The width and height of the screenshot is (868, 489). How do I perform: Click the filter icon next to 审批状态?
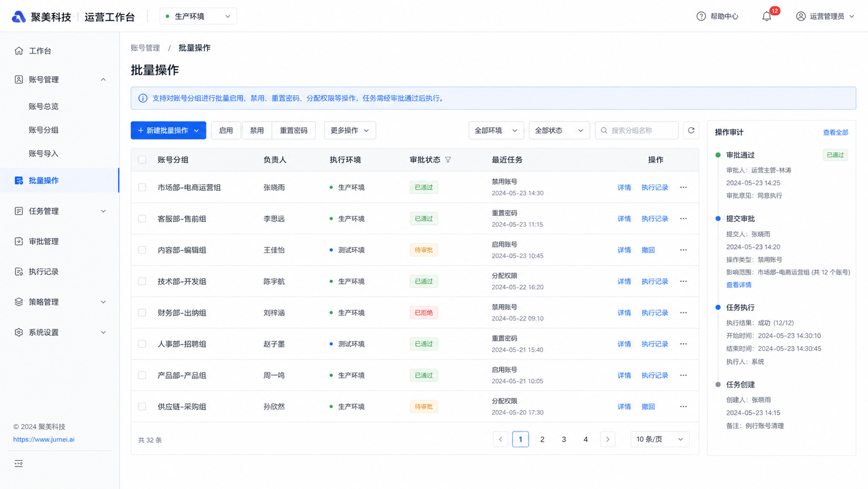coord(448,160)
